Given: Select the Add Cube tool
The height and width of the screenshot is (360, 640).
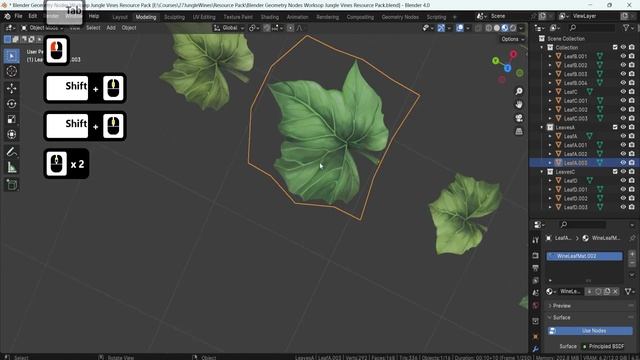Looking at the screenshot, I should [x=11, y=184].
